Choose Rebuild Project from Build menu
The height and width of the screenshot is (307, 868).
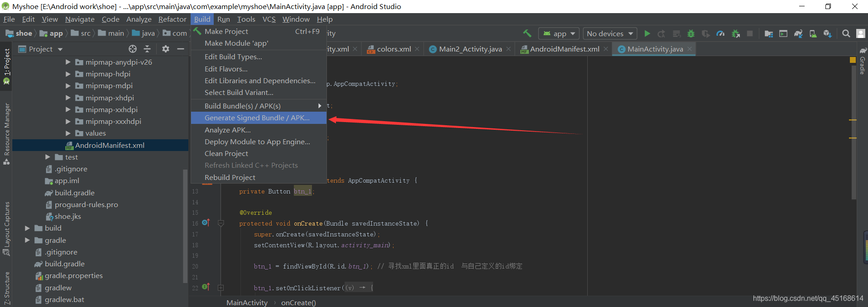click(x=259, y=177)
